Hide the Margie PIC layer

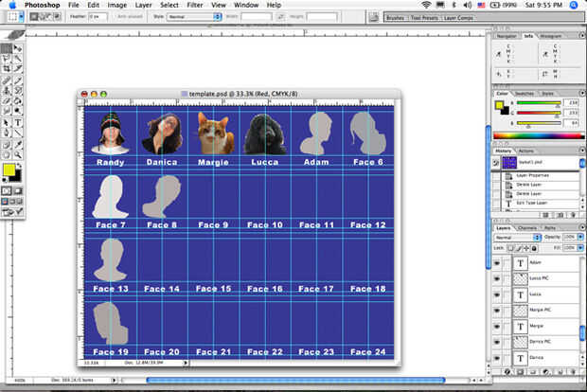(x=497, y=311)
